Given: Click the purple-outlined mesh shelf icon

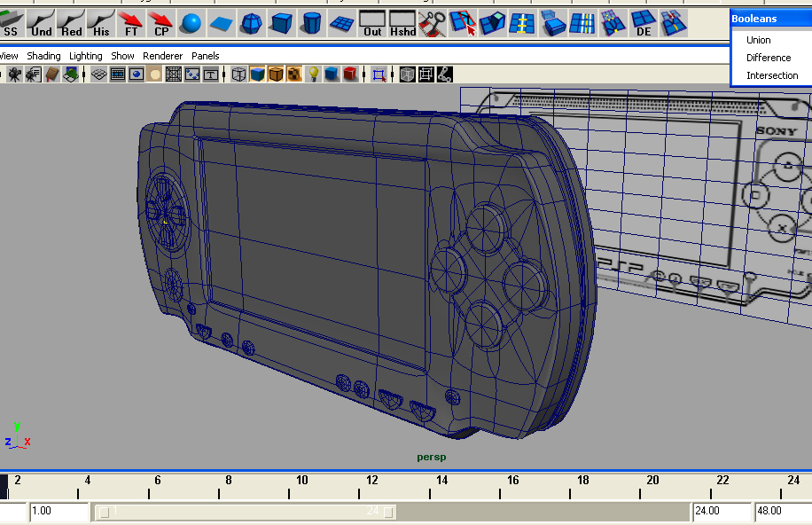Looking at the screenshot, I should pyautogui.click(x=613, y=23).
